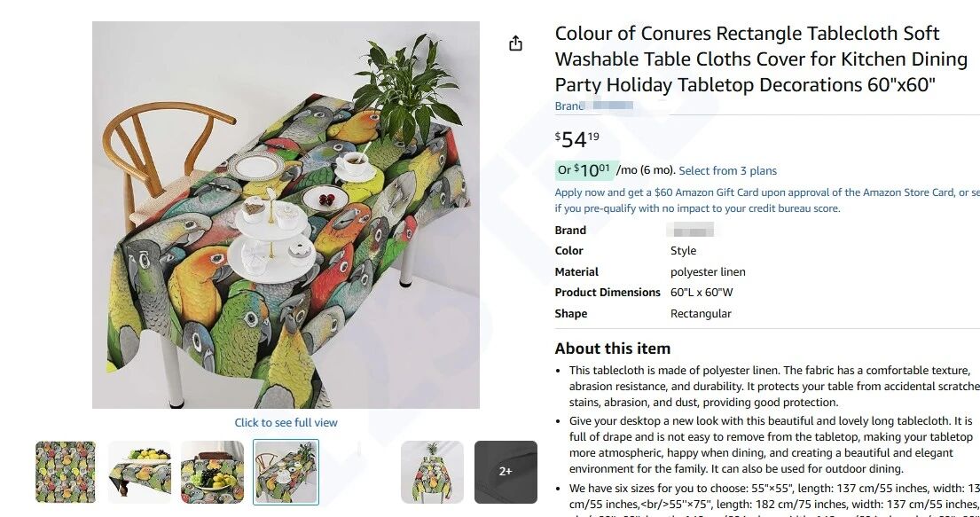The height and width of the screenshot is (517, 980).
Task: Click the "Style" color value
Action: (683, 251)
